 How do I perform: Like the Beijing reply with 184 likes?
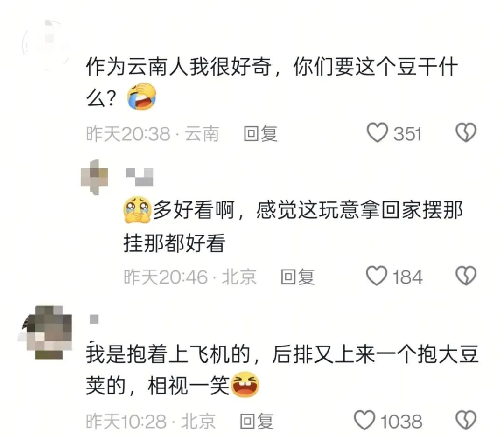coord(377,276)
